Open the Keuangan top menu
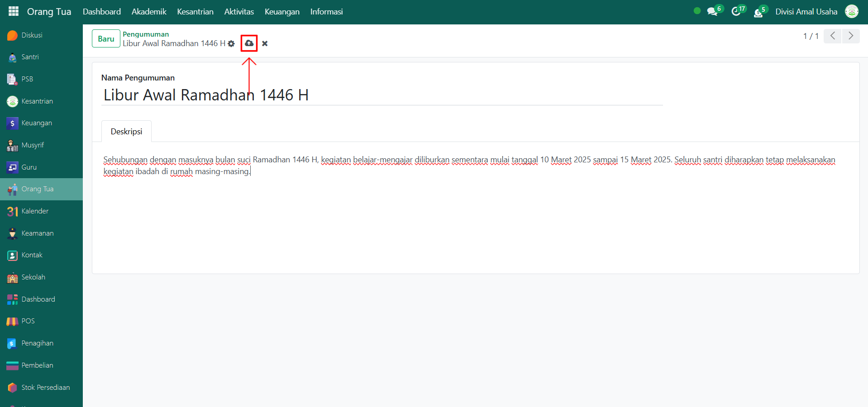Viewport: 868px width, 407px height. [282, 12]
